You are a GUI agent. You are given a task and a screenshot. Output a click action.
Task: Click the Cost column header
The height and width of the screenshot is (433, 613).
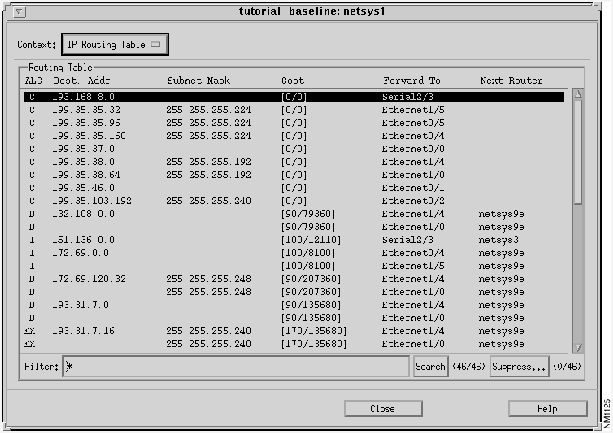click(293, 80)
